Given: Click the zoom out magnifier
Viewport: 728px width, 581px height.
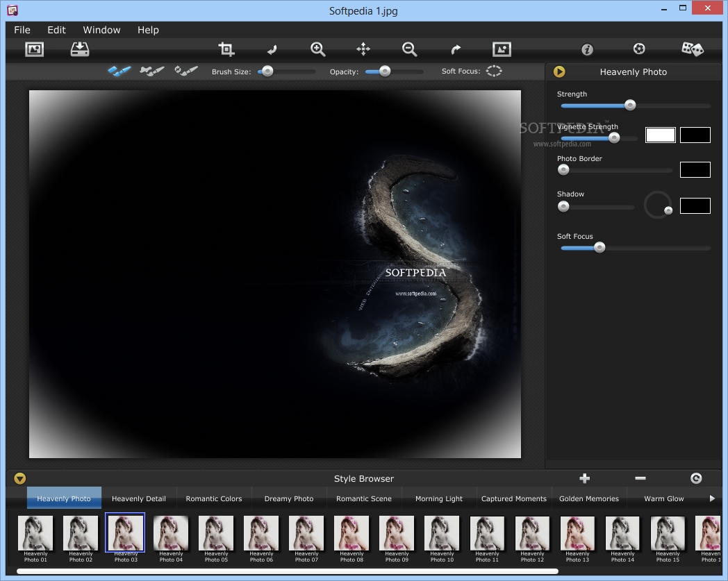Looking at the screenshot, I should pyautogui.click(x=409, y=49).
